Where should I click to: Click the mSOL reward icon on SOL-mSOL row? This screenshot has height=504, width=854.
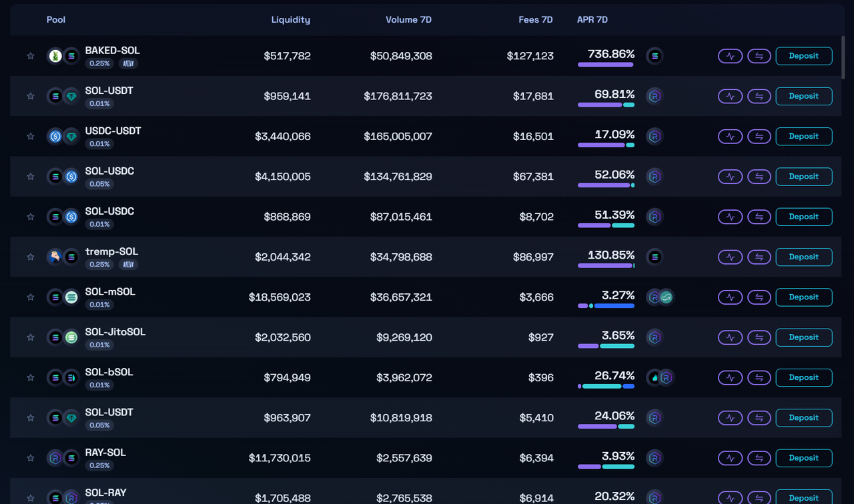pos(666,297)
